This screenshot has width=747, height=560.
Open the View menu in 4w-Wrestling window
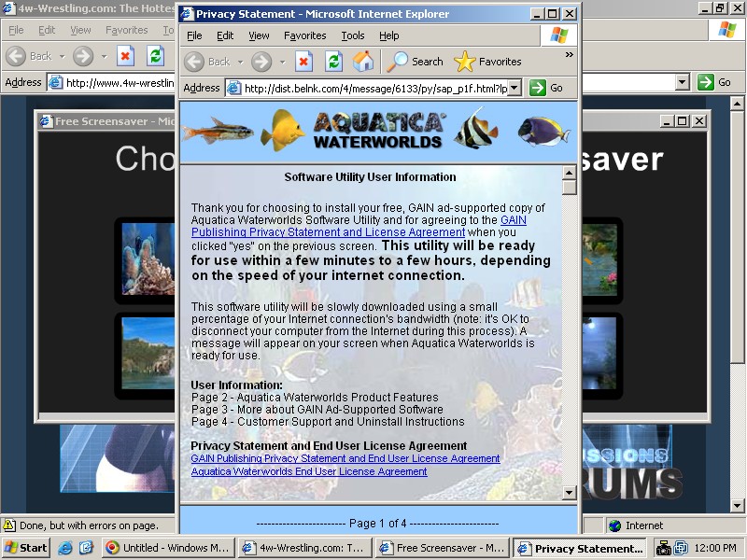tap(80, 30)
